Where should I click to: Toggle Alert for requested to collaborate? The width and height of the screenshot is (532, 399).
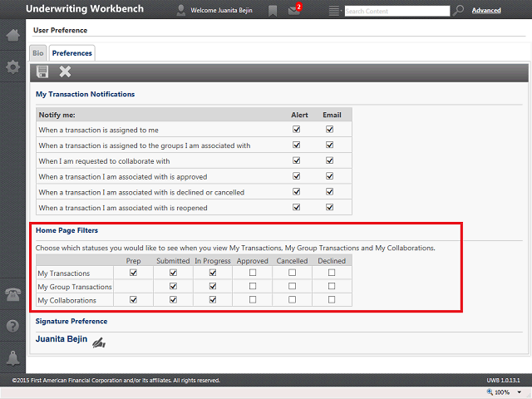pyautogui.click(x=297, y=160)
